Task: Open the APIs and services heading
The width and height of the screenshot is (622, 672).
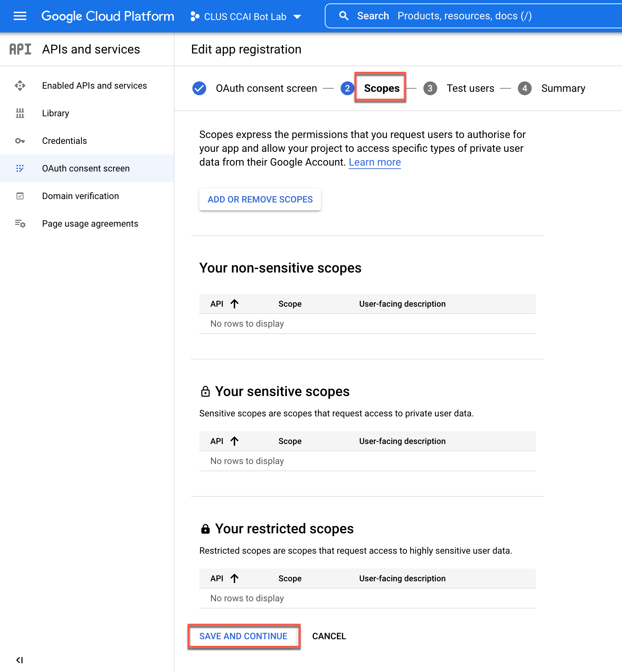Action: pyautogui.click(x=91, y=49)
